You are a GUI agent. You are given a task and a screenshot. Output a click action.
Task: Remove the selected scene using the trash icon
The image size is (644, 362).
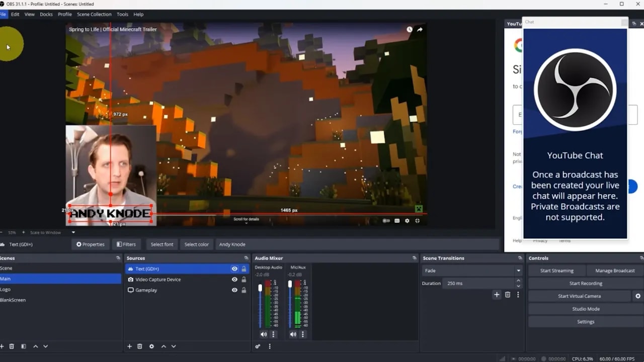pos(12,346)
